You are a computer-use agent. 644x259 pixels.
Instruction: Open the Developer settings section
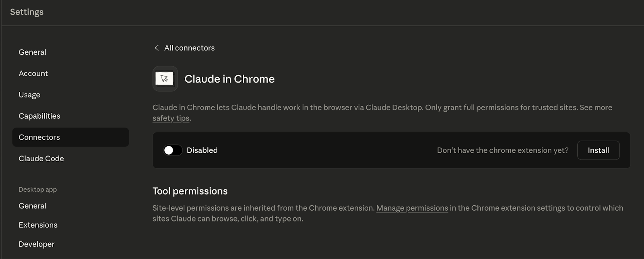[x=36, y=244]
